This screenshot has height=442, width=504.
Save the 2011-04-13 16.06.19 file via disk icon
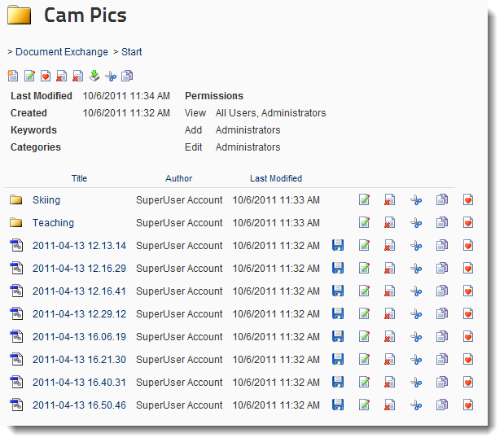338,337
